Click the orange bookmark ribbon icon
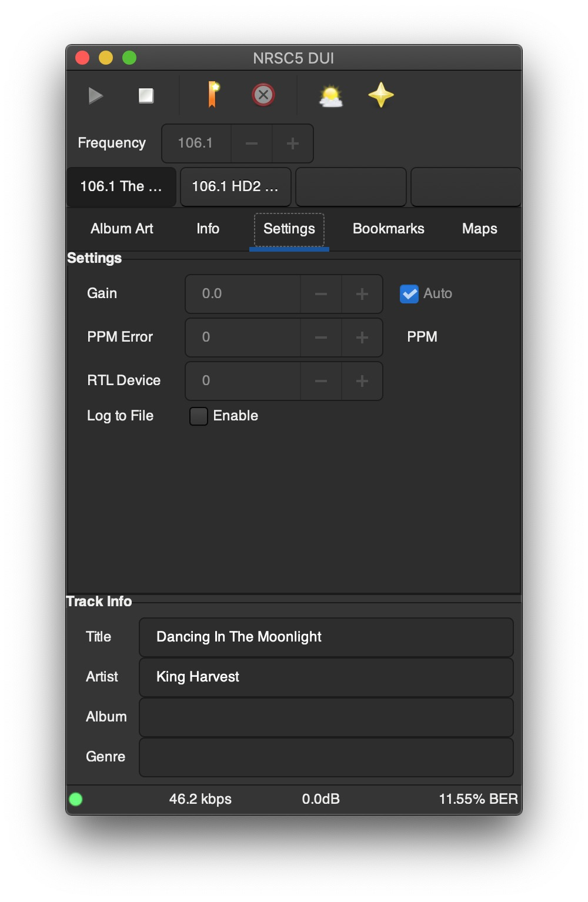This screenshot has height=902, width=588. [x=213, y=95]
